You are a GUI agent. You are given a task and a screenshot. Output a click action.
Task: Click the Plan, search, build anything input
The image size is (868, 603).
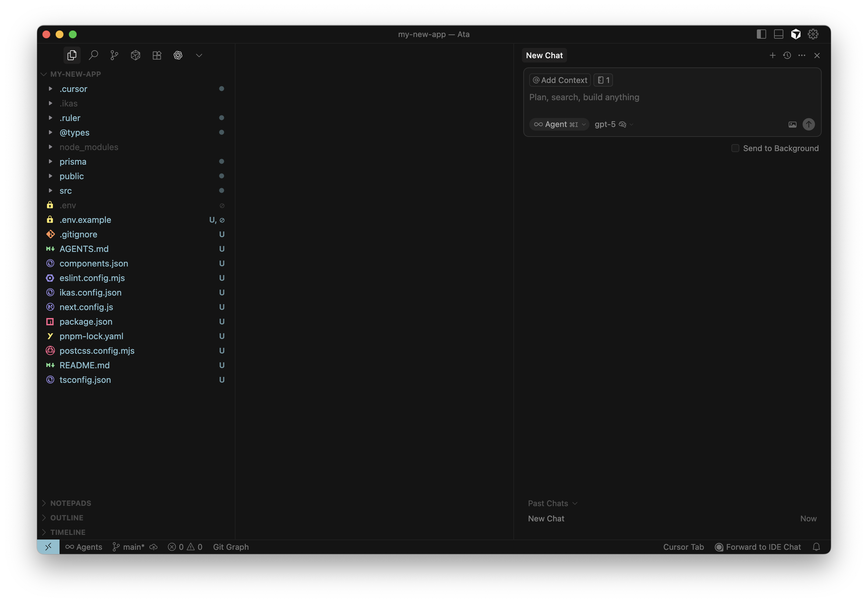point(585,97)
